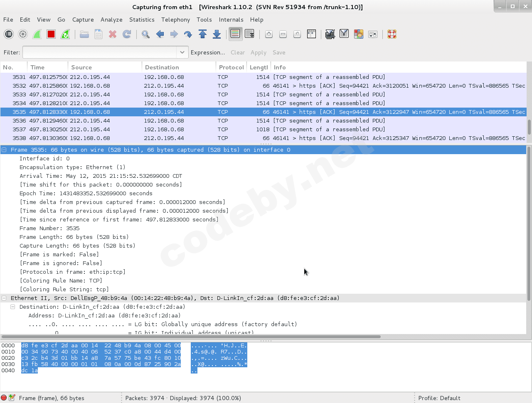This screenshot has height=403, width=532.
Task: Click inside the Filter input field
Action: 100,52
